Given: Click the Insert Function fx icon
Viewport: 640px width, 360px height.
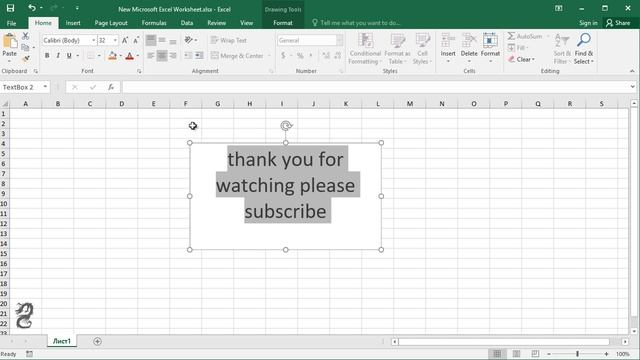Looking at the screenshot, I should 111,87.
